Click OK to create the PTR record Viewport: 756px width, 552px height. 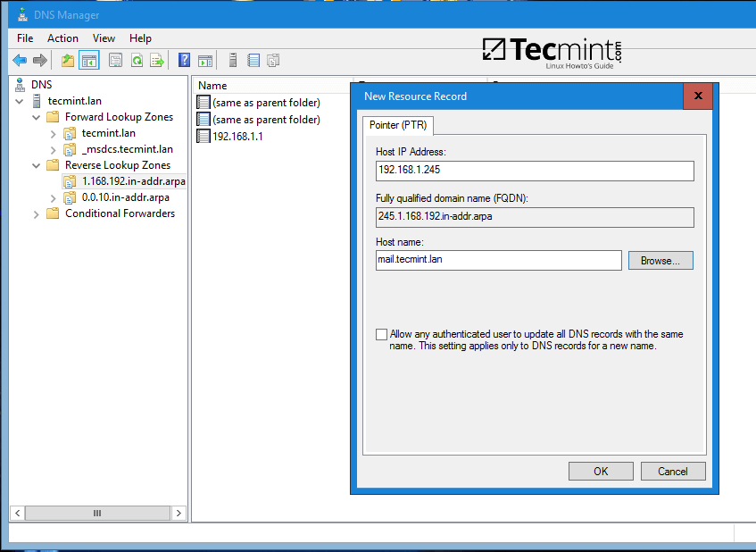click(x=601, y=471)
